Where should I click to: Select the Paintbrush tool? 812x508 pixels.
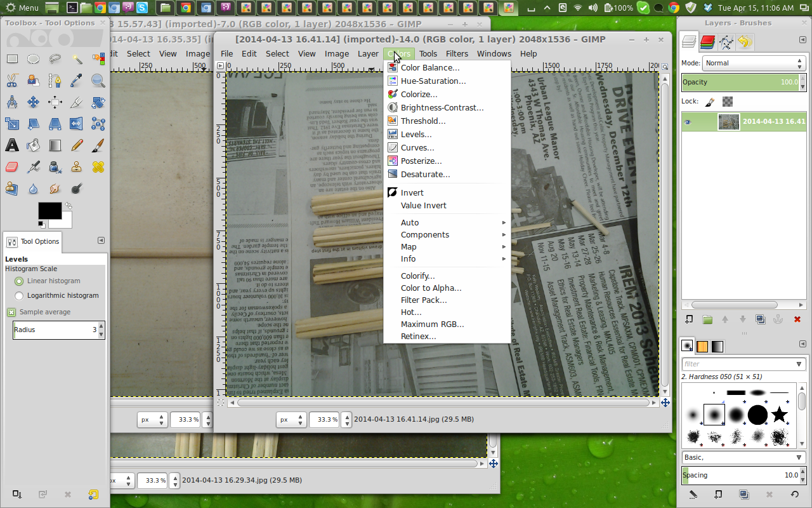(97, 146)
